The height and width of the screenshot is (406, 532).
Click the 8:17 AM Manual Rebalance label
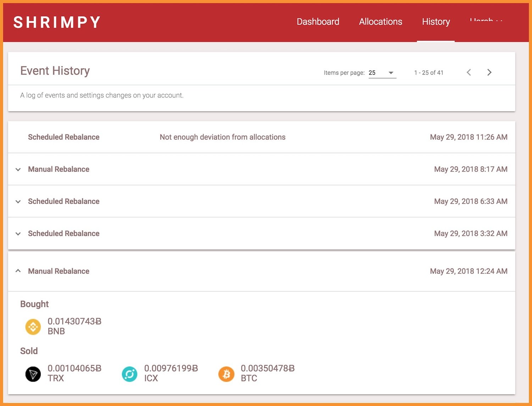coord(59,169)
